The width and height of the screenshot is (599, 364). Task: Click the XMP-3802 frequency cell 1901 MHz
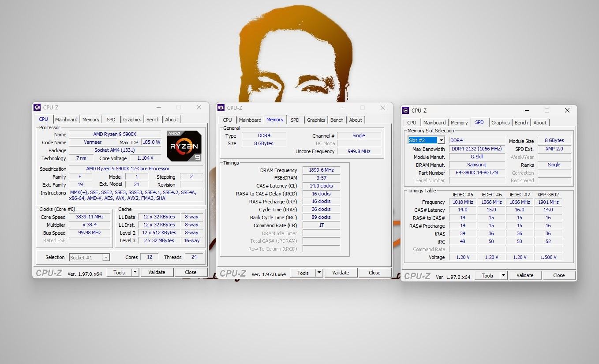[548, 202]
